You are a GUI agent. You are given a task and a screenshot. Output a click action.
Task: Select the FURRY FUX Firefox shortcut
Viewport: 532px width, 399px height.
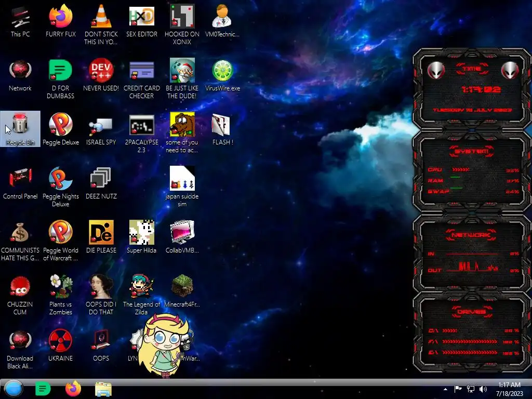[x=60, y=21]
